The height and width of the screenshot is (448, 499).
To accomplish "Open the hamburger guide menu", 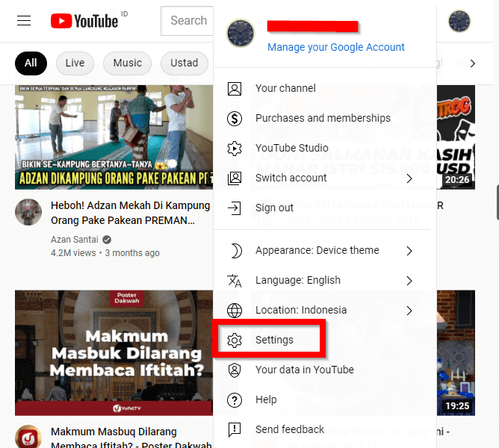I will pyautogui.click(x=24, y=21).
